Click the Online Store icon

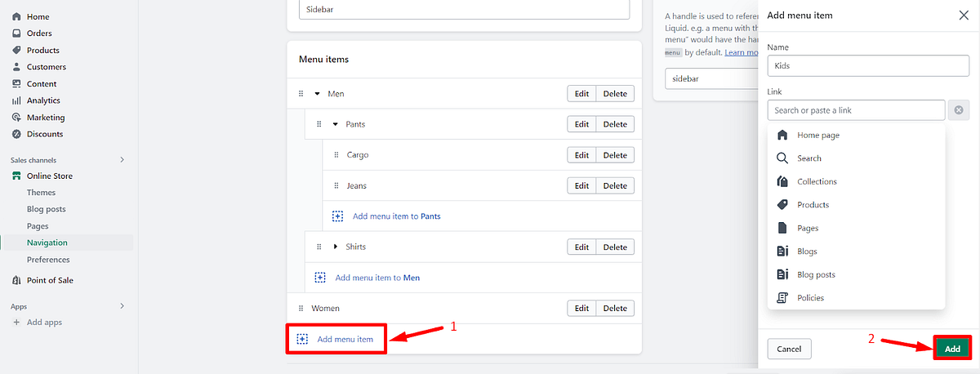(x=16, y=176)
